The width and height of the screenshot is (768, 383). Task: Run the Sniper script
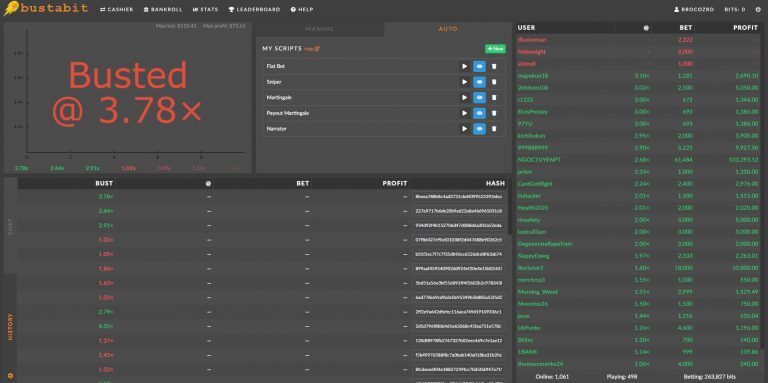click(464, 82)
